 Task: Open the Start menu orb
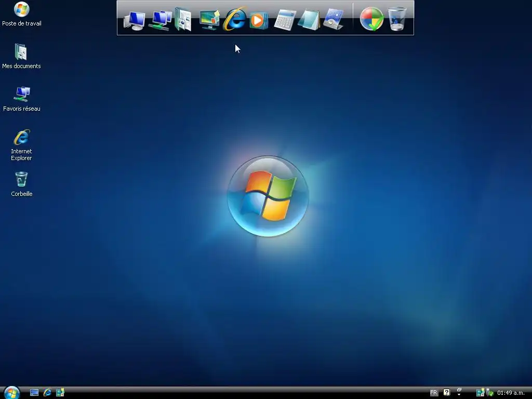click(11, 393)
